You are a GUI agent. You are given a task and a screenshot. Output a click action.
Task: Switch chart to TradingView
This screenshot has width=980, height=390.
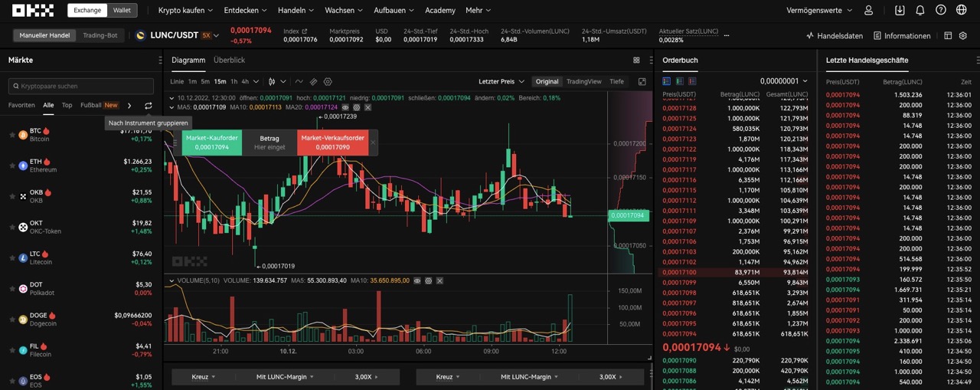584,81
